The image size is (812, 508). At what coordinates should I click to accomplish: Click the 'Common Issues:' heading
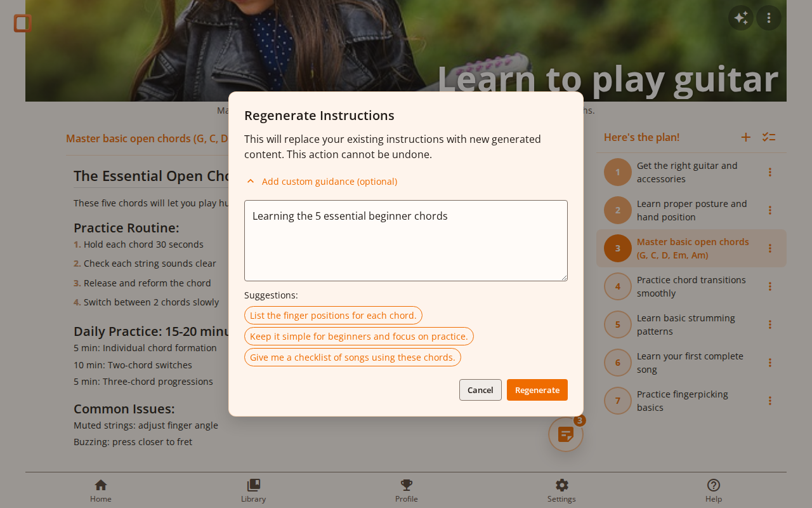[124, 409]
